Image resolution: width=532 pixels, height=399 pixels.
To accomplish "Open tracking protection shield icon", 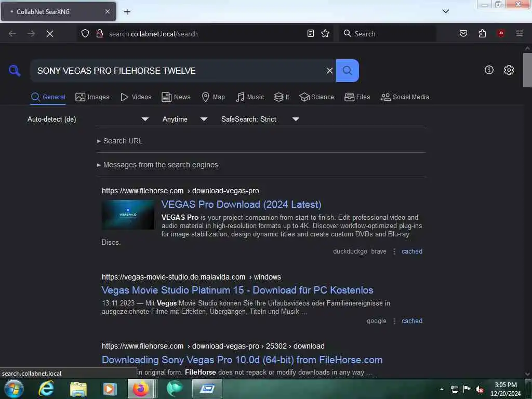I will pyautogui.click(x=85, y=33).
